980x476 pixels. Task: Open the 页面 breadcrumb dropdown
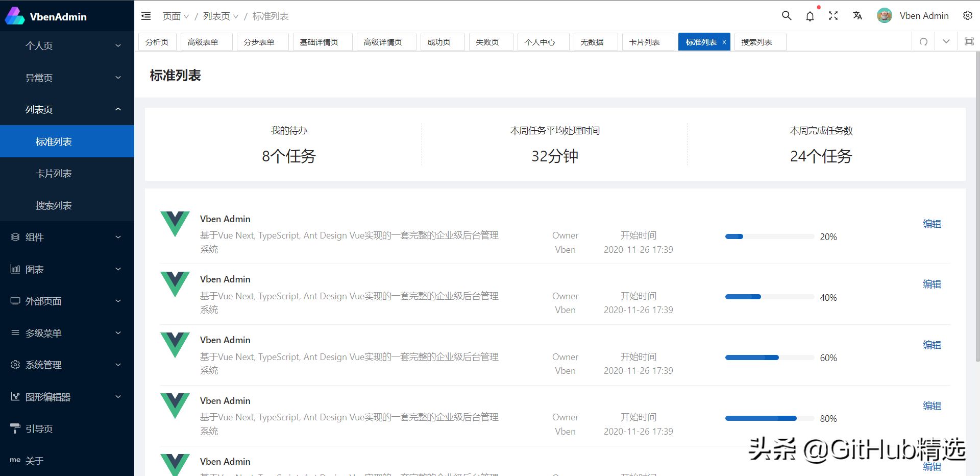pyautogui.click(x=175, y=16)
